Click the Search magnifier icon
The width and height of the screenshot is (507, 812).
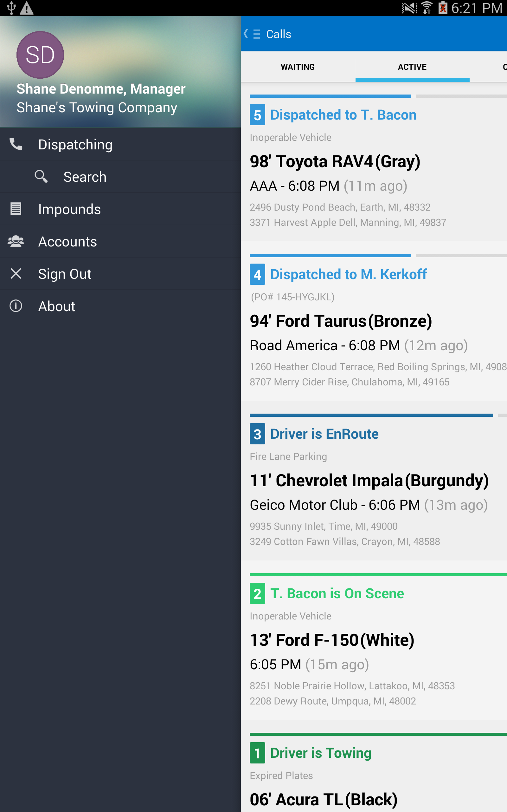[41, 176]
